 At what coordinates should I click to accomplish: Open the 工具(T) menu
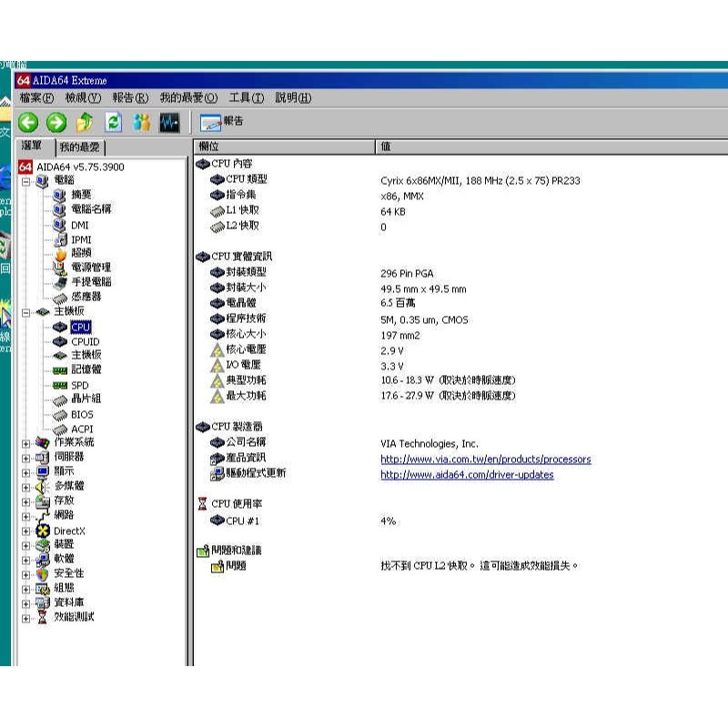pos(246,97)
